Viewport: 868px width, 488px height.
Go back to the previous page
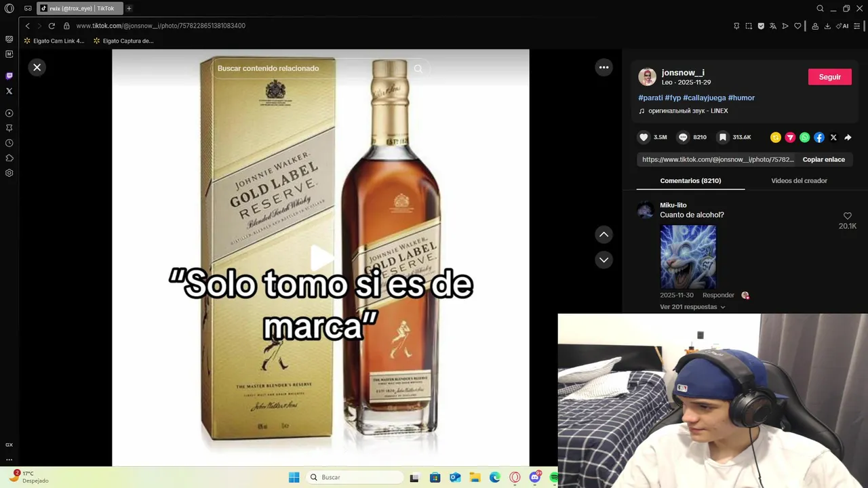click(x=27, y=26)
